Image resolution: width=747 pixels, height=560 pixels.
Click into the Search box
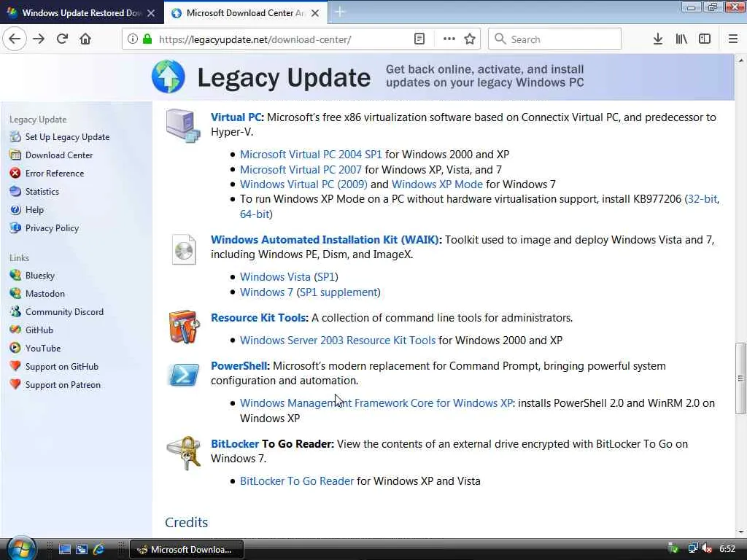(555, 39)
